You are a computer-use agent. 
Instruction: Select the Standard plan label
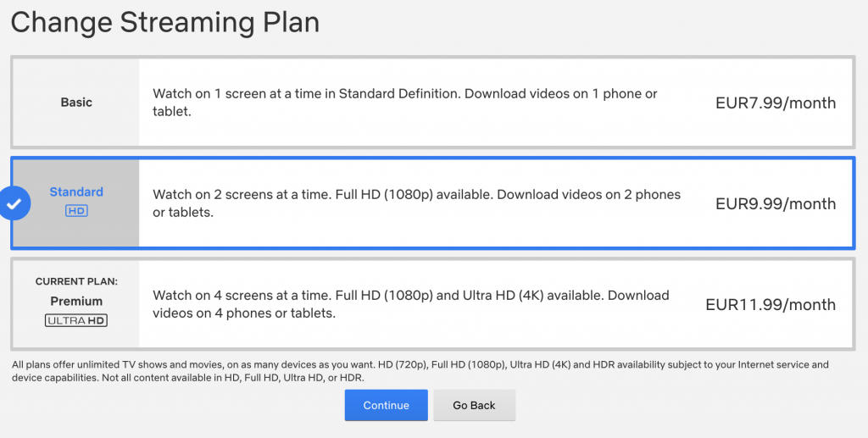76,192
